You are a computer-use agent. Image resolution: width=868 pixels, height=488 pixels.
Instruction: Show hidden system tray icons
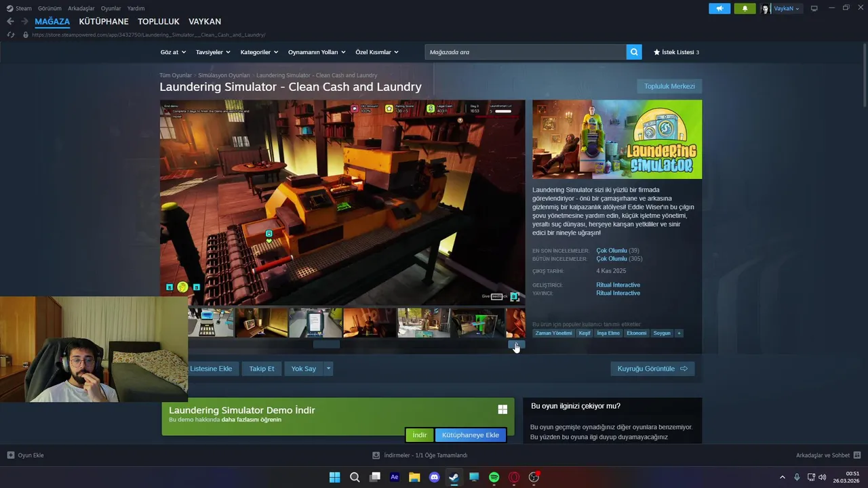tap(782, 477)
